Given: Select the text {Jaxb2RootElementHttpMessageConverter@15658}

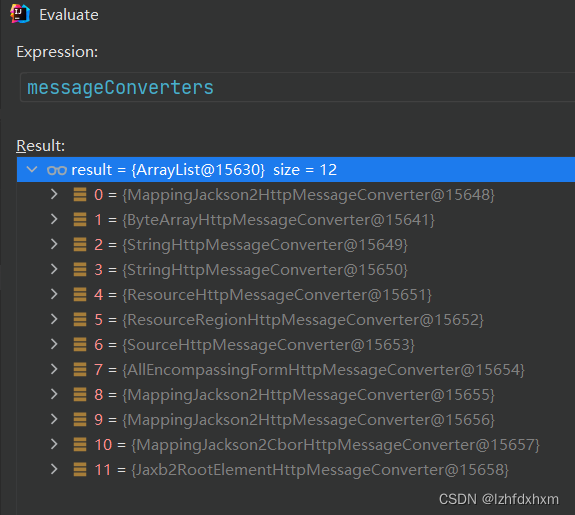Looking at the screenshot, I should (320, 470).
